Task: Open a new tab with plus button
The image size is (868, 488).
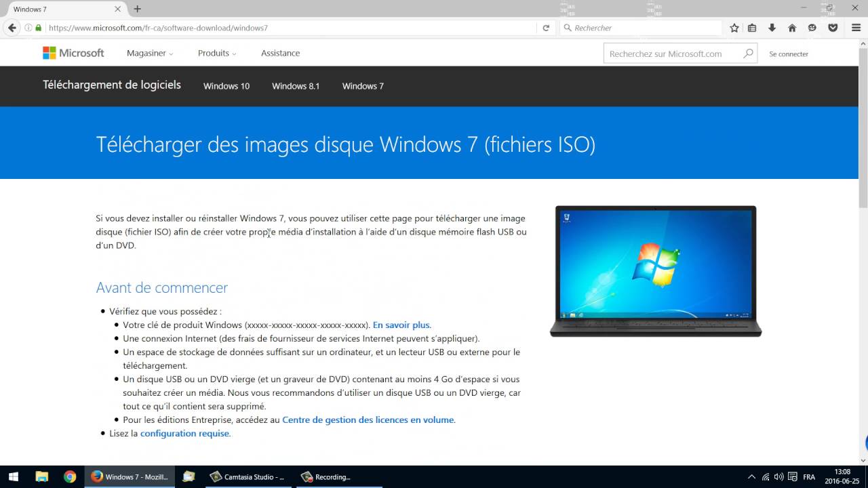Action: (137, 9)
